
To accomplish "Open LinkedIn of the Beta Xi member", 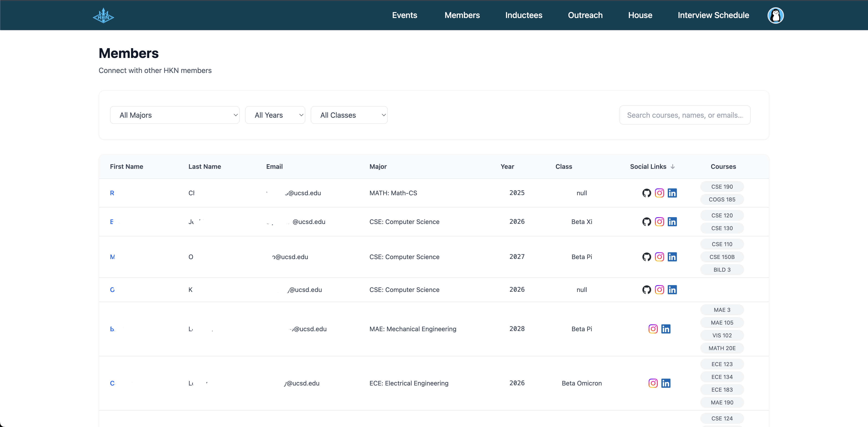I will click(672, 221).
